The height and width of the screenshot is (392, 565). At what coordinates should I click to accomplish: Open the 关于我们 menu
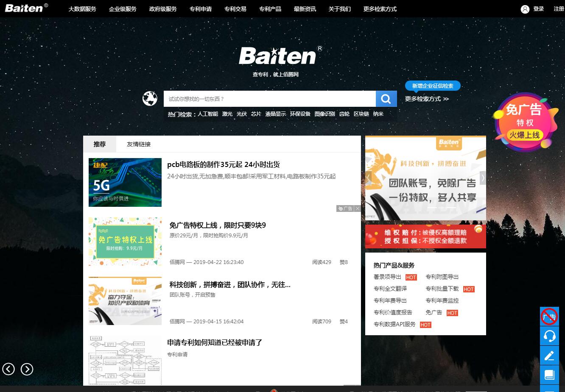[340, 9]
